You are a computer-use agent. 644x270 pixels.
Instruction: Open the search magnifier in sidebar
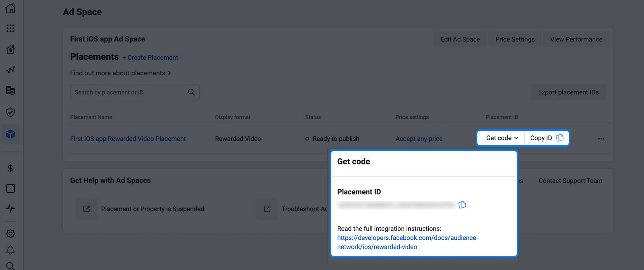10,266
